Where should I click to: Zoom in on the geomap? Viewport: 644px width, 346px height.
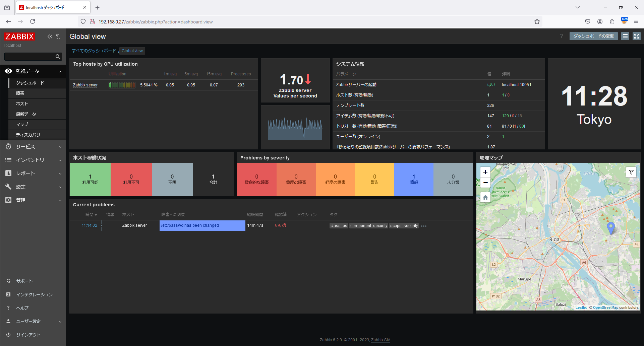pyautogui.click(x=485, y=172)
